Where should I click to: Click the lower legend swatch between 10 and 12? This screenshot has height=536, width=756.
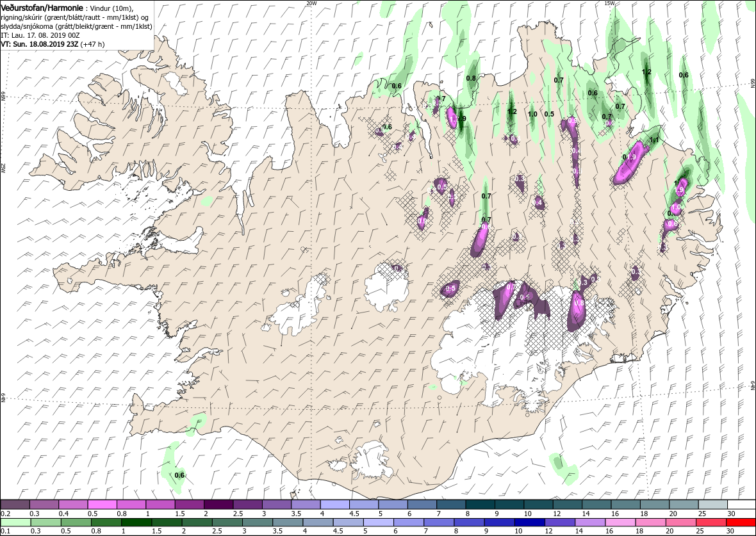point(530,523)
